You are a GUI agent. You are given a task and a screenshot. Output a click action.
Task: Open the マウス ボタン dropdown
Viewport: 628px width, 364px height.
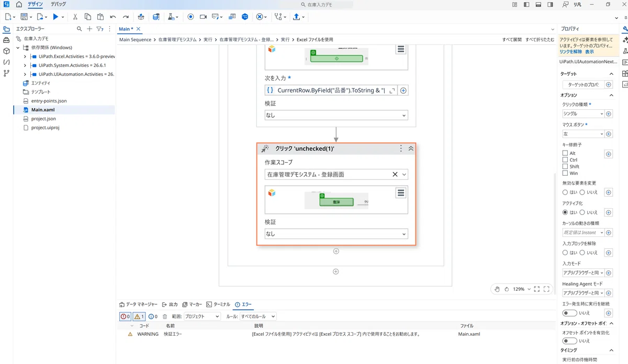tap(583, 134)
